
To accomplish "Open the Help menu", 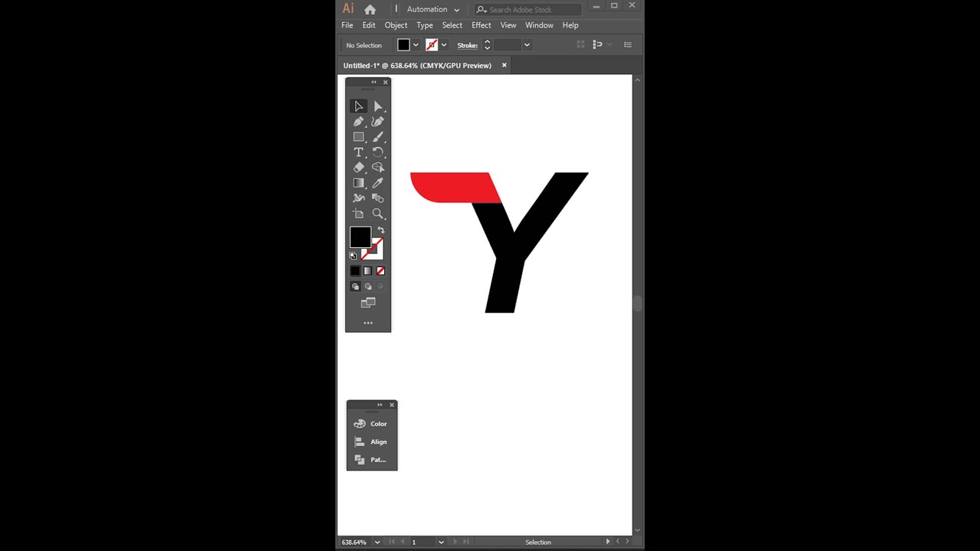I will coord(570,25).
